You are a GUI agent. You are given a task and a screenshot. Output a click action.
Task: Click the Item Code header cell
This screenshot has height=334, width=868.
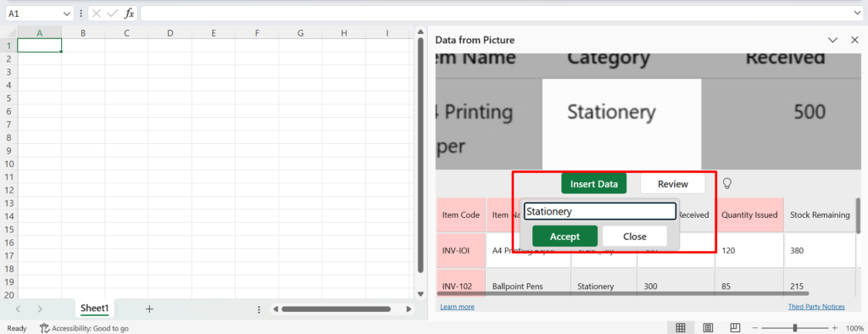pos(461,215)
